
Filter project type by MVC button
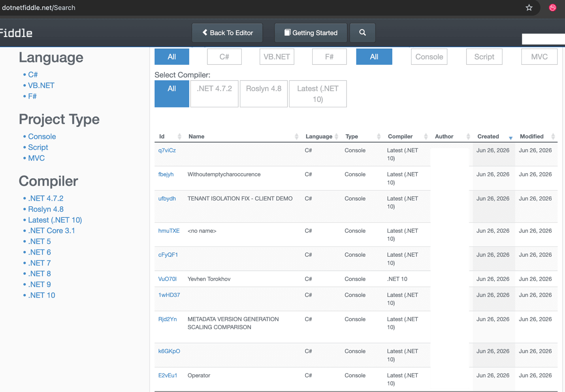[539, 57]
